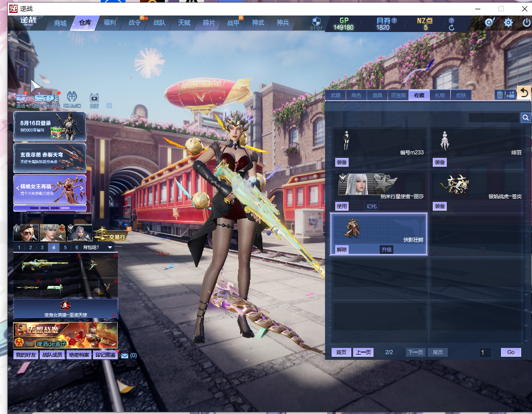This screenshot has width=532, height=414.
Task: Click the video camera preview icon
Action: 511,95
